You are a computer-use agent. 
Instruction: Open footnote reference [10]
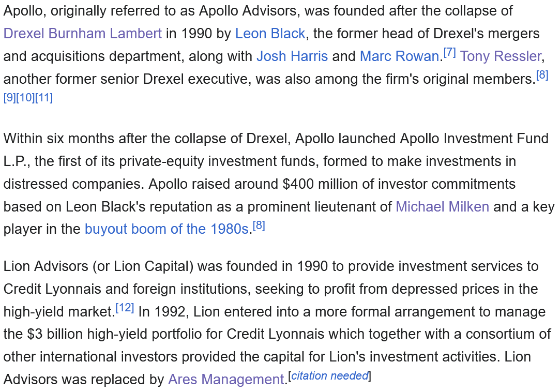pyautogui.click(x=25, y=98)
